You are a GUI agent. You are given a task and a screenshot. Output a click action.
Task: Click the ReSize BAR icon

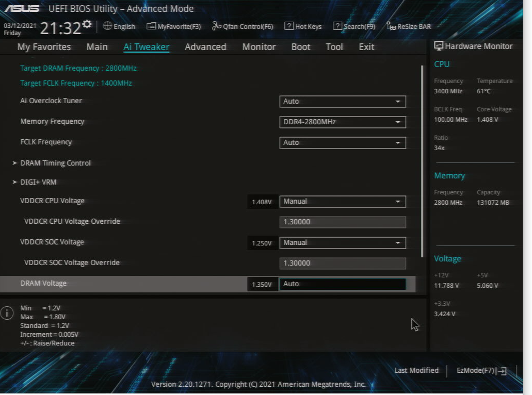coord(391,26)
